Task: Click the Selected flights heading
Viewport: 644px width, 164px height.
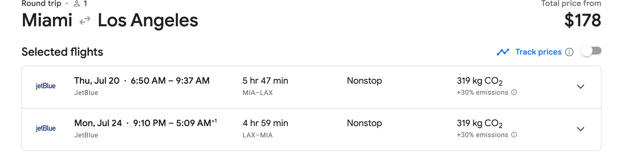Action: click(62, 52)
